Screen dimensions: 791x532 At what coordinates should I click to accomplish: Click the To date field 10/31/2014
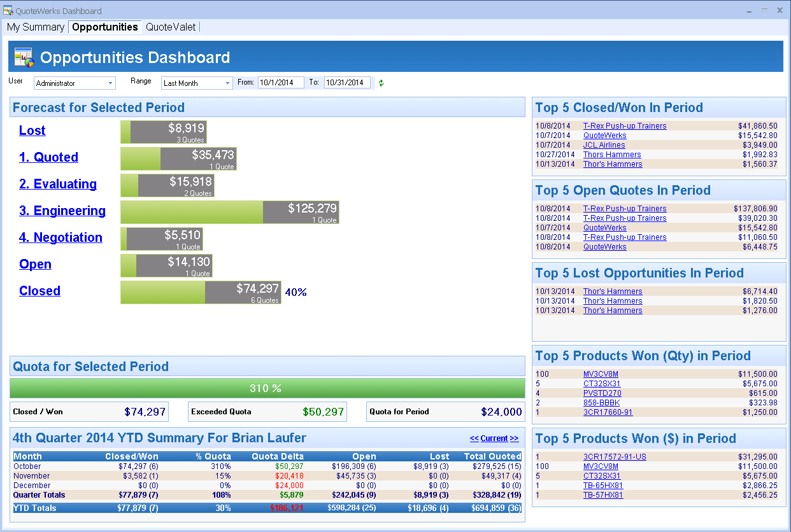click(x=346, y=83)
